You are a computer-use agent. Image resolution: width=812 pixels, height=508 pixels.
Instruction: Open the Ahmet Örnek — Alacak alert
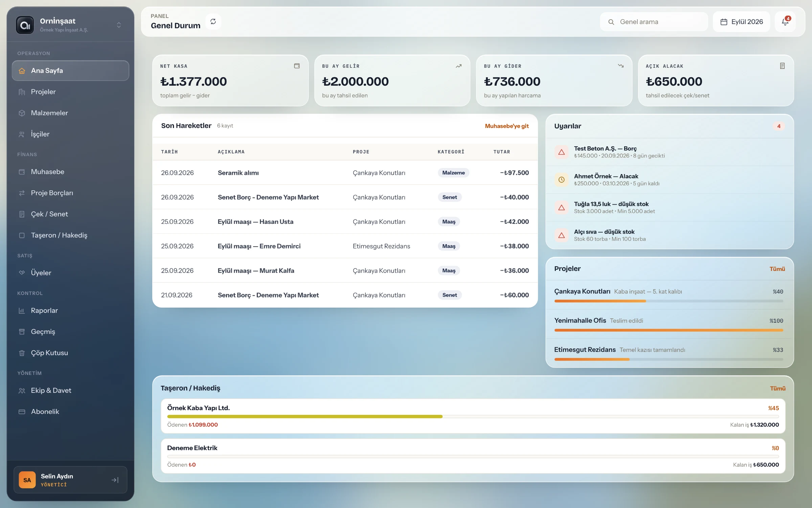click(670, 179)
